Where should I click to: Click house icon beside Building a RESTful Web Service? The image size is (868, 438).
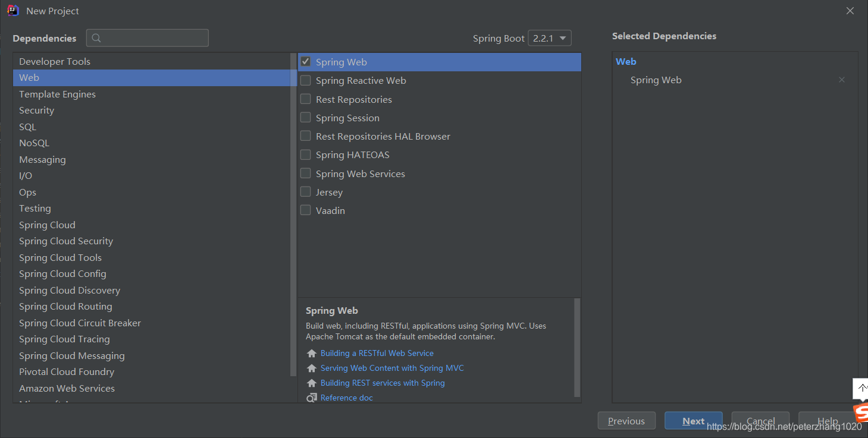(312, 354)
